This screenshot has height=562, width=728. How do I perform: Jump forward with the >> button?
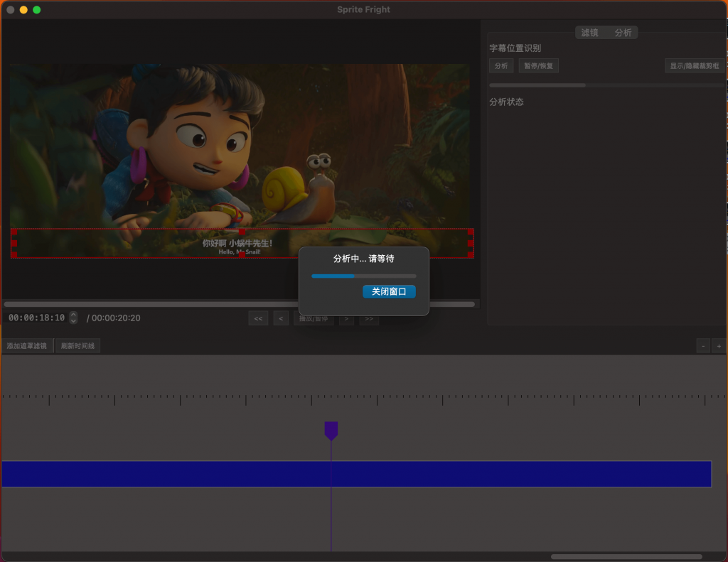pyautogui.click(x=369, y=319)
